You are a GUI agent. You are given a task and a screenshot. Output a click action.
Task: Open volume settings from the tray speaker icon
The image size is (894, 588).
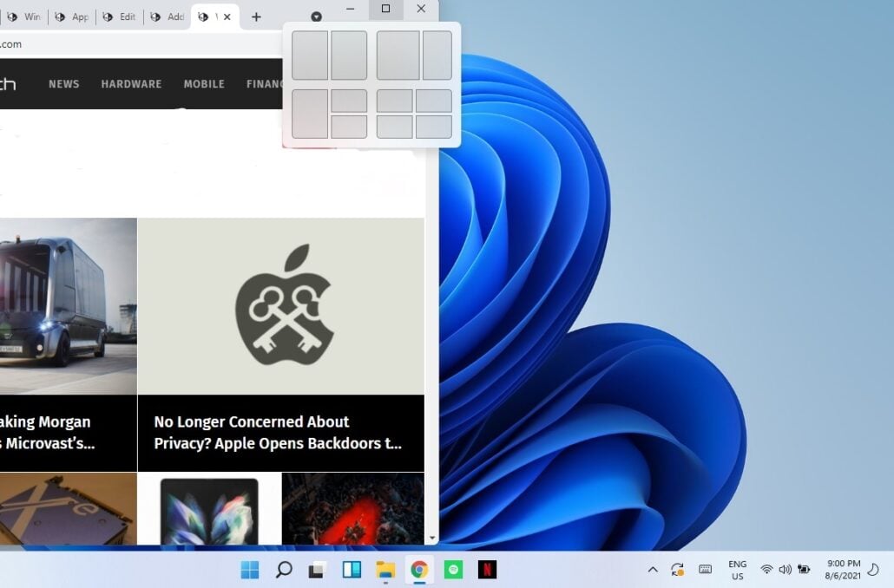pos(786,570)
